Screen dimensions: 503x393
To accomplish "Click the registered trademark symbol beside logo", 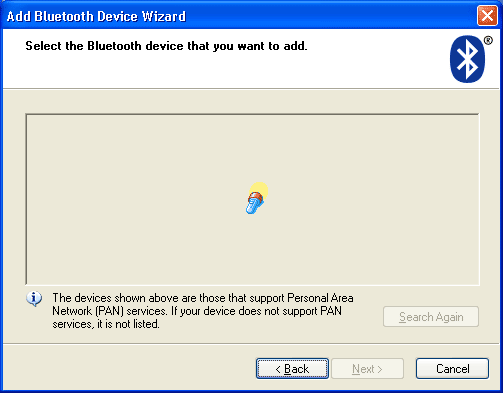I will [x=488, y=40].
